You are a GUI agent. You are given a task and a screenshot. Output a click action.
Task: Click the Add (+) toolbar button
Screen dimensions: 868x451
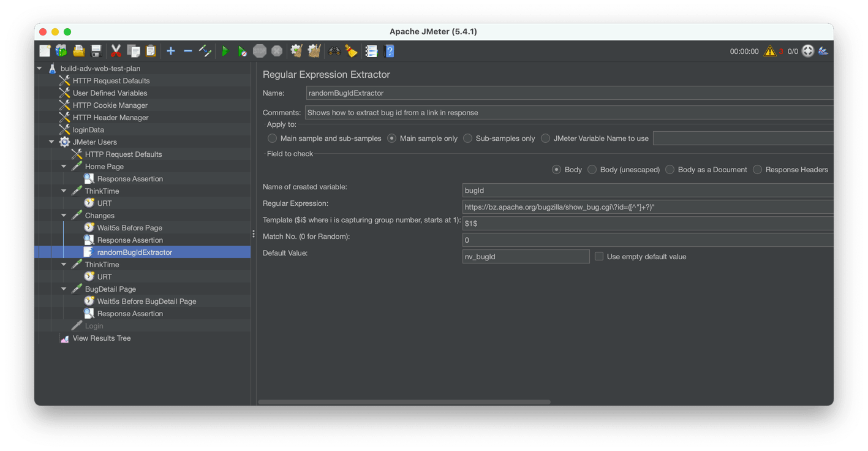point(171,51)
